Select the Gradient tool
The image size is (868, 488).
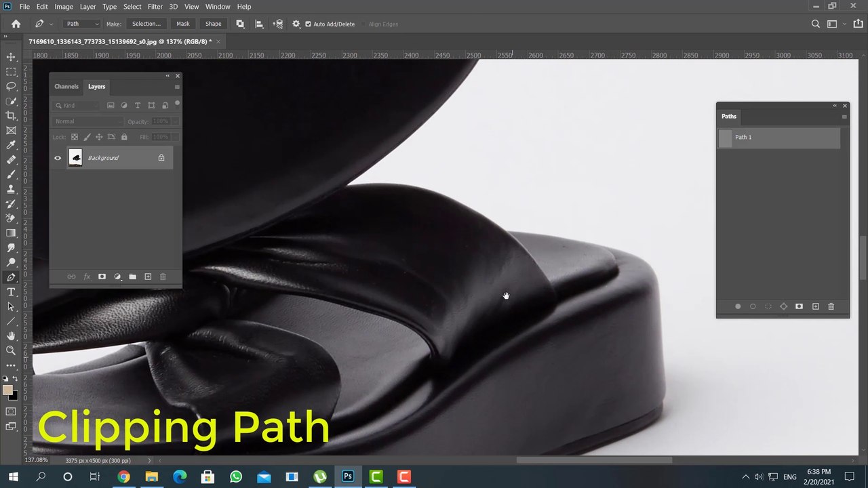click(x=11, y=233)
